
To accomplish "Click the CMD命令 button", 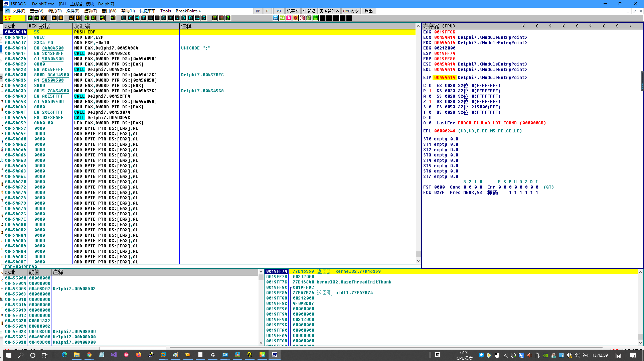I will tap(351, 11).
